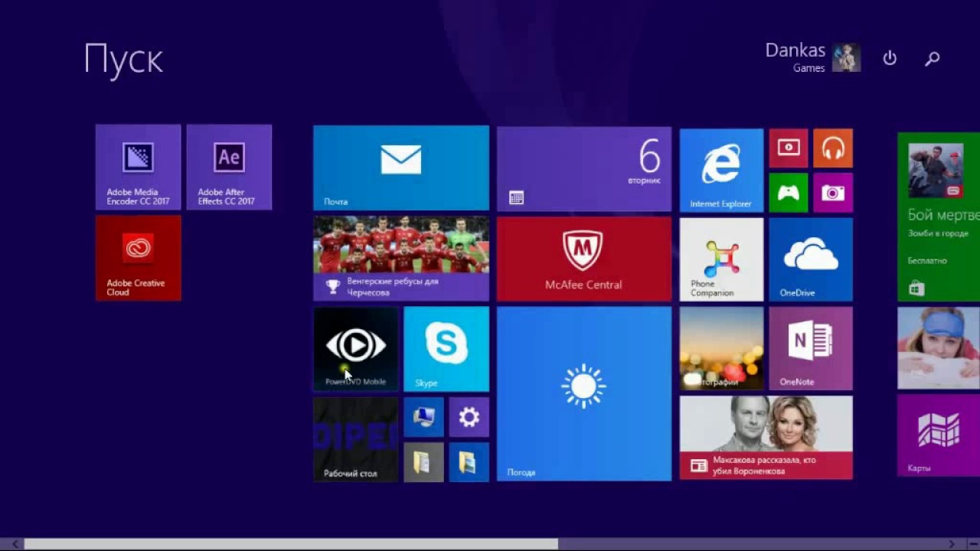
Task: Open the OneNote tile
Action: (x=811, y=349)
